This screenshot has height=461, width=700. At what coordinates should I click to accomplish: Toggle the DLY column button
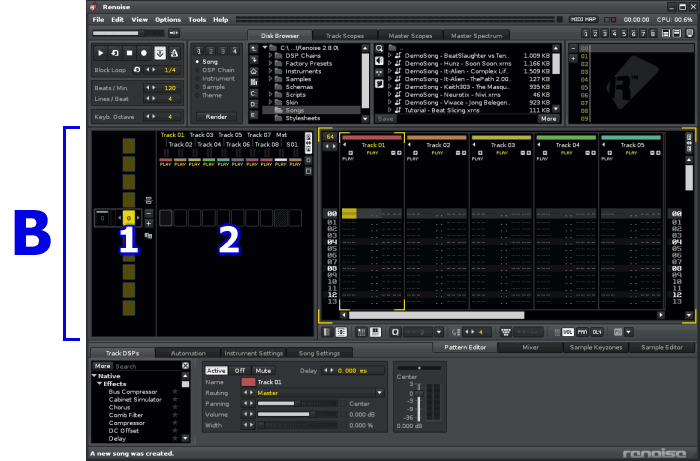pos(597,332)
